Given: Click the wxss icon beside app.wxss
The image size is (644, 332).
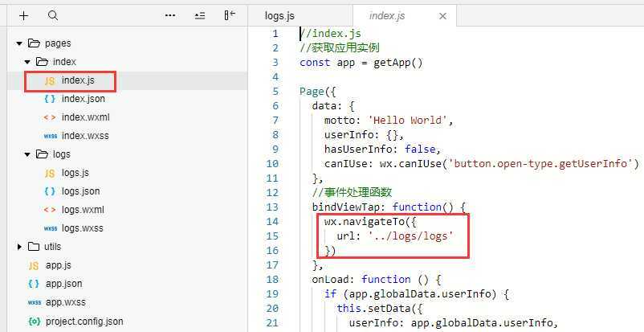Looking at the screenshot, I should point(35,303).
